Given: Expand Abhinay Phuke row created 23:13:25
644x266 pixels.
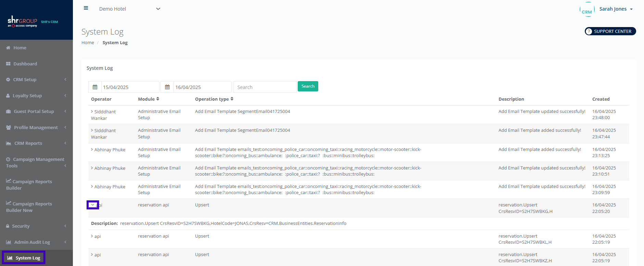Looking at the screenshot, I should click(x=92, y=150).
